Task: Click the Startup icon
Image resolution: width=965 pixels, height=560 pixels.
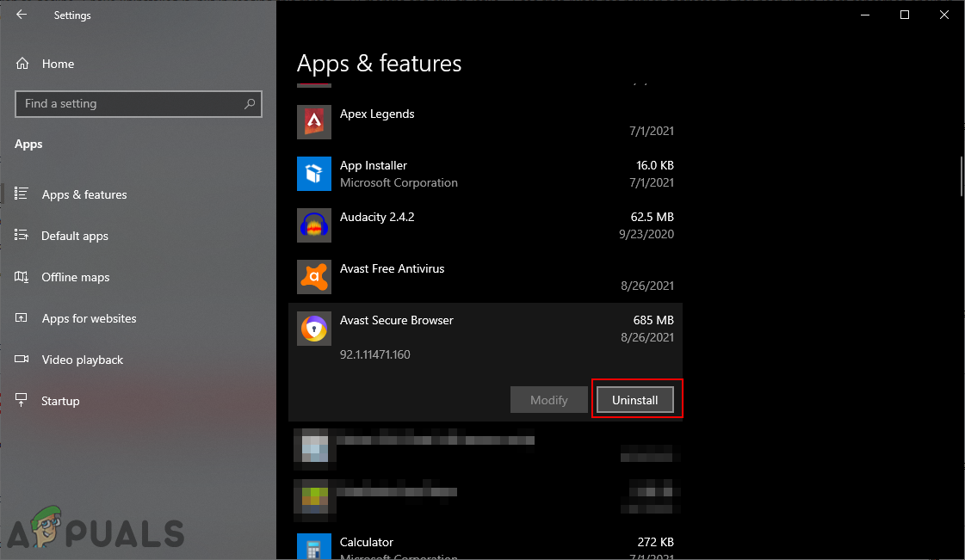Action: pyautogui.click(x=22, y=400)
